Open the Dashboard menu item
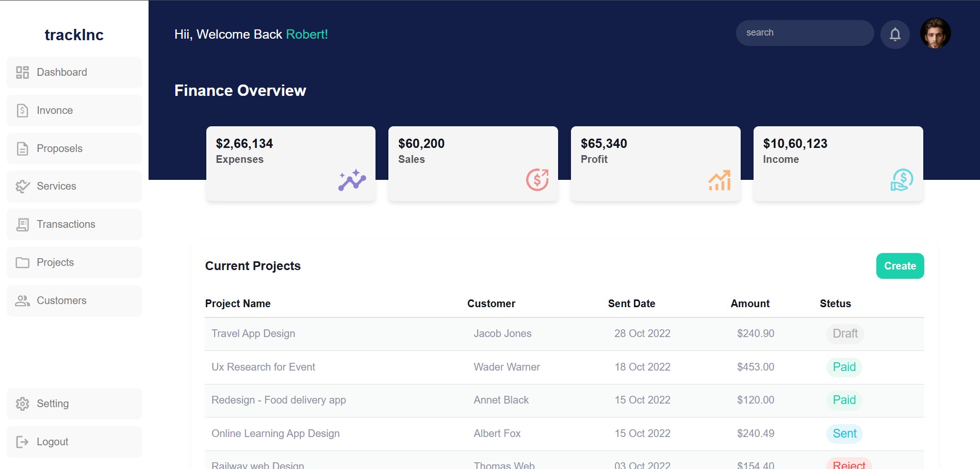Image resolution: width=980 pixels, height=469 pixels. click(74, 72)
